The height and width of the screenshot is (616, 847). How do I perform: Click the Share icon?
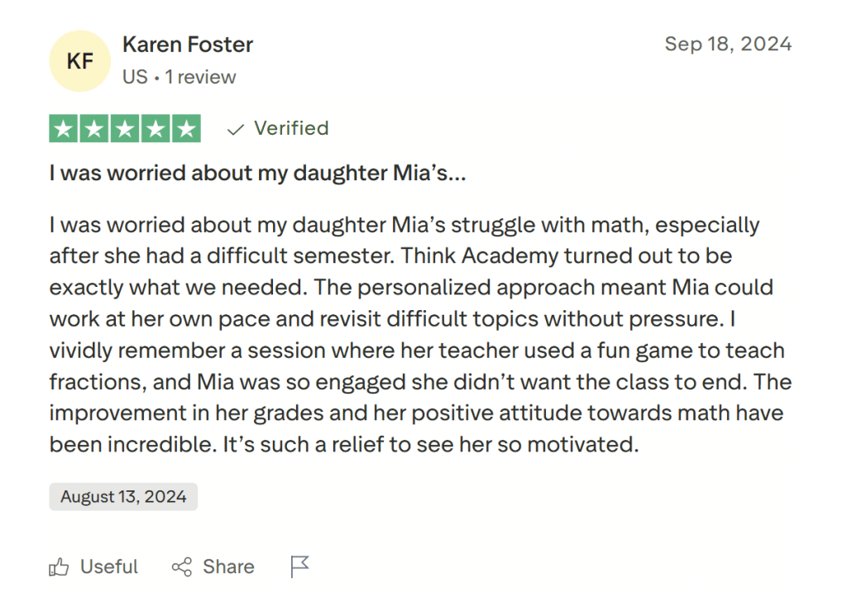(184, 567)
